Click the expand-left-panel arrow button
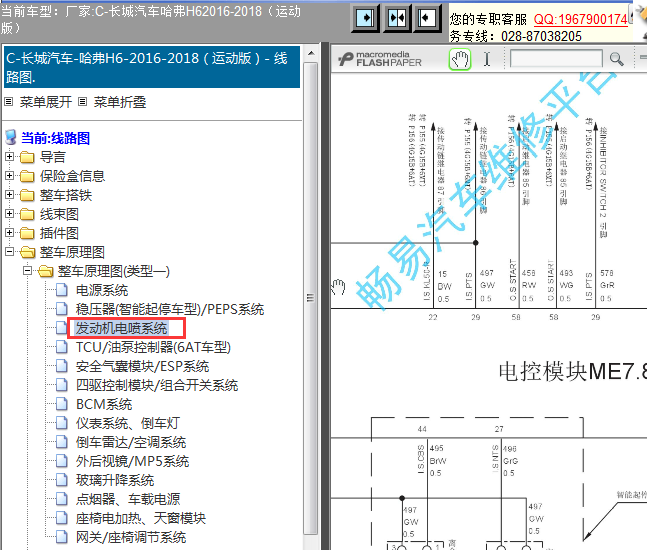Screen dimensions: 647x550 coord(365,18)
